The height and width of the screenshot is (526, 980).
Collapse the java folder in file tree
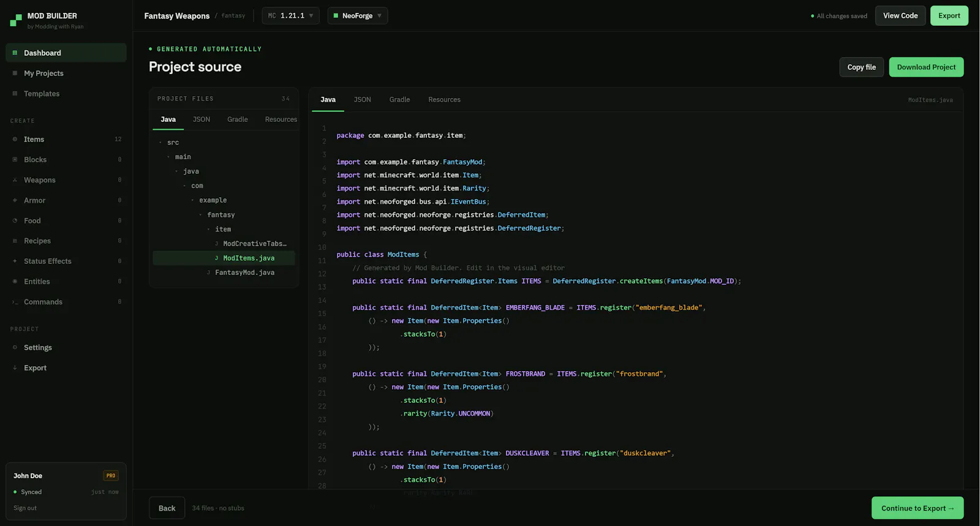pyautogui.click(x=176, y=171)
